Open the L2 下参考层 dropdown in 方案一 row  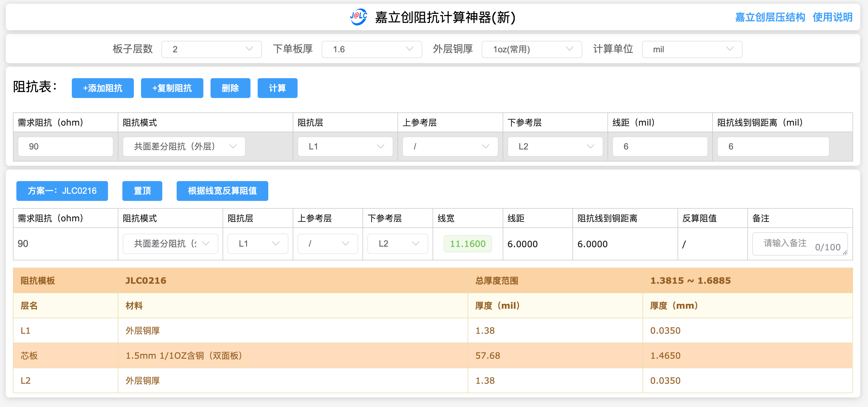(x=398, y=243)
